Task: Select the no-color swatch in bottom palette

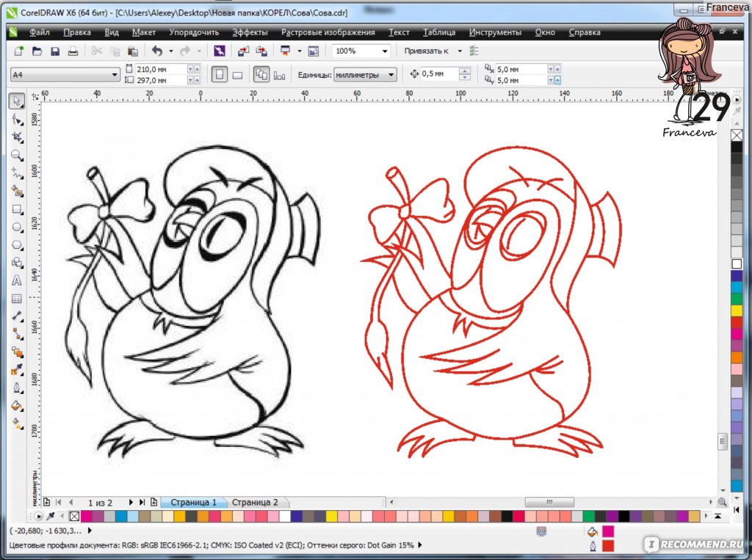Action: (x=74, y=517)
